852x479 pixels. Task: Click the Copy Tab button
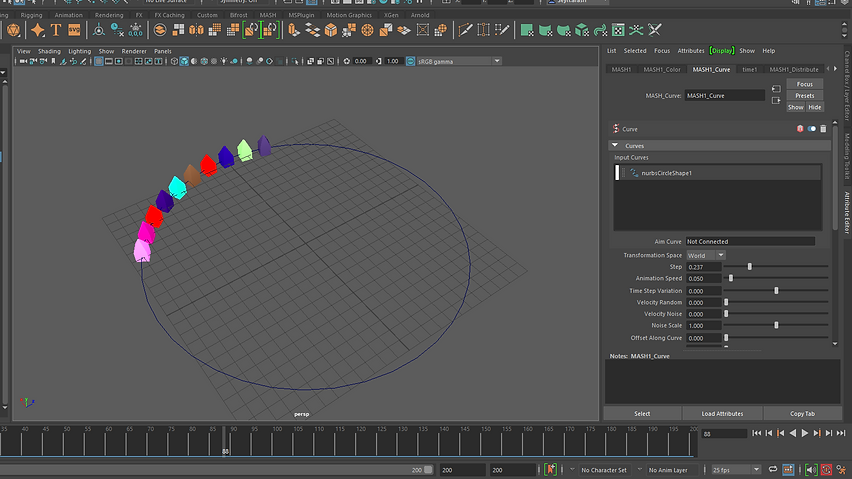pos(803,414)
